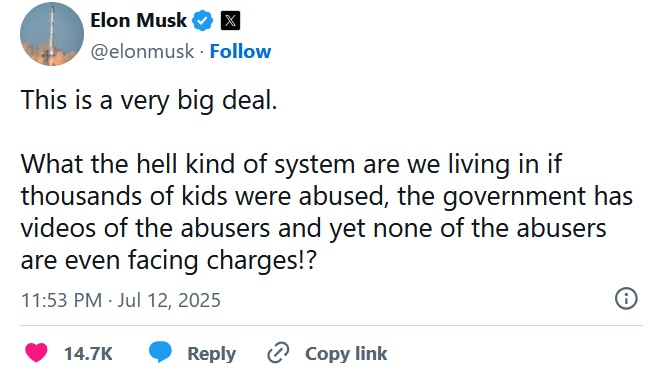Viewport: 661px width, 377px height.
Task: Click the "This is a very big deal." line
Action: (x=149, y=101)
